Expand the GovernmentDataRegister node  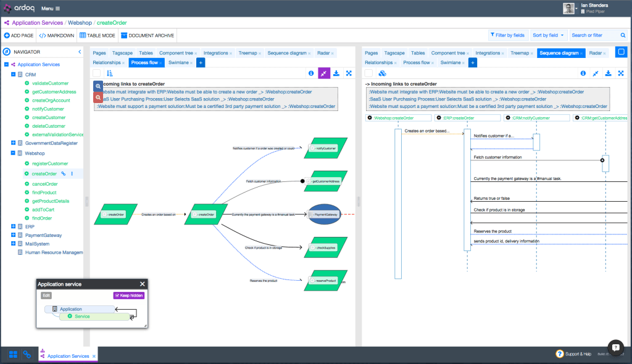pyautogui.click(x=13, y=143)
